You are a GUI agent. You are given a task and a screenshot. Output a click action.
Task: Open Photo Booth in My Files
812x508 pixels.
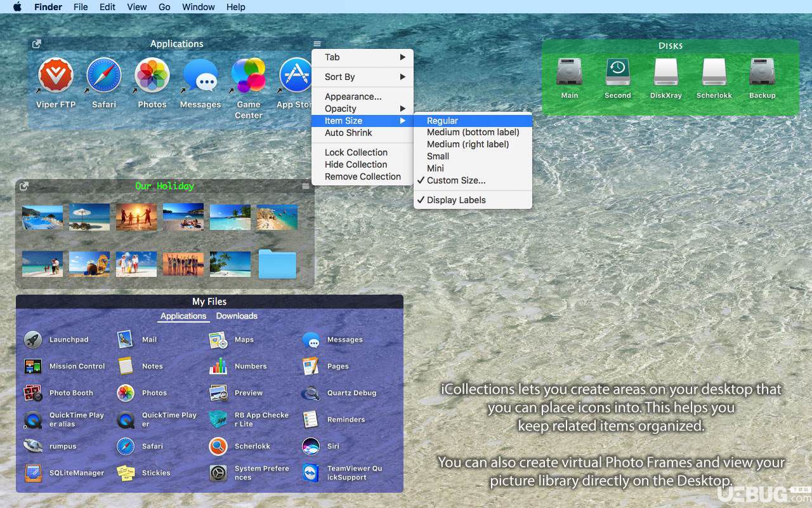(x=33, y=393)
